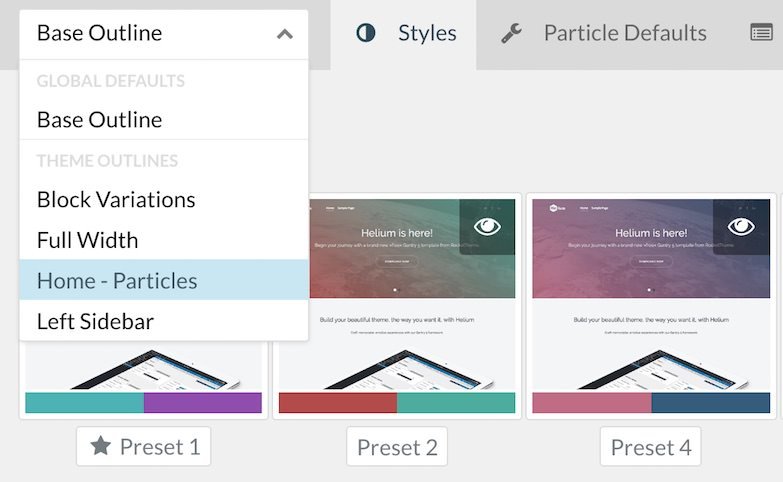Screen dimensions: 783x482
Task: Pick the Left Sidebar outline
Action: click(95, 322)
